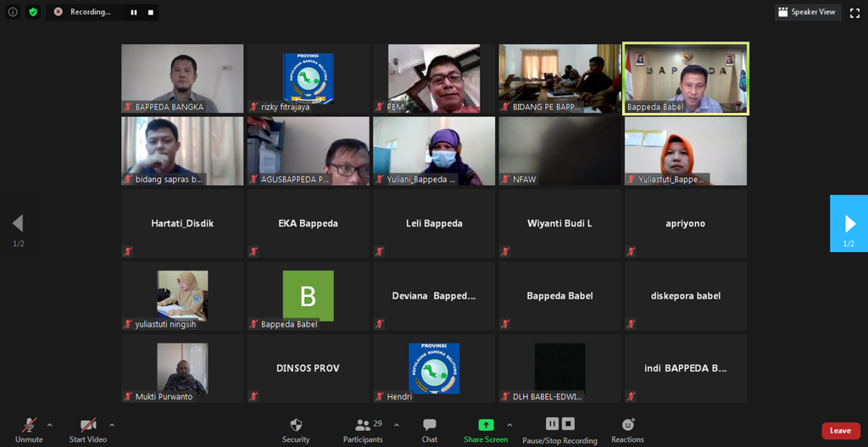Start the video camera
The width and height of the screenshot is (868, 447).
click(x=87, y=430)
